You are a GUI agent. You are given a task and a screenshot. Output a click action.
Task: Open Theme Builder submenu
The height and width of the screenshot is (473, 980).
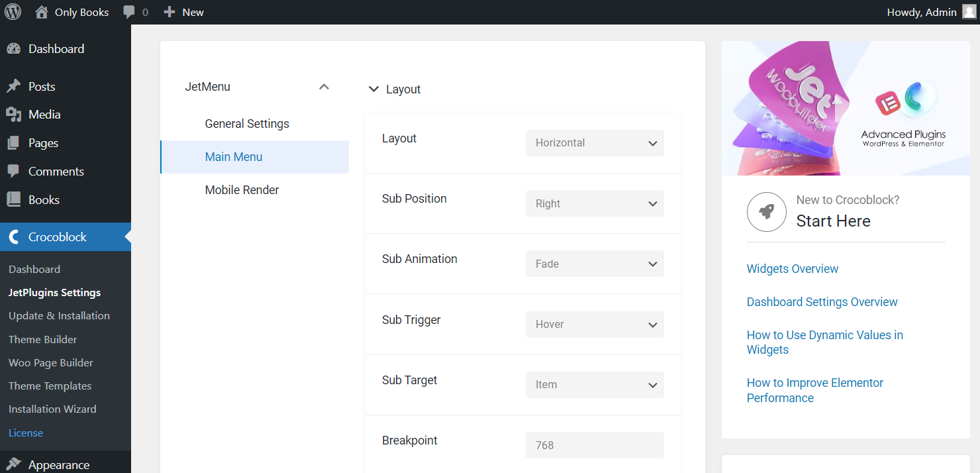point(43,340)
